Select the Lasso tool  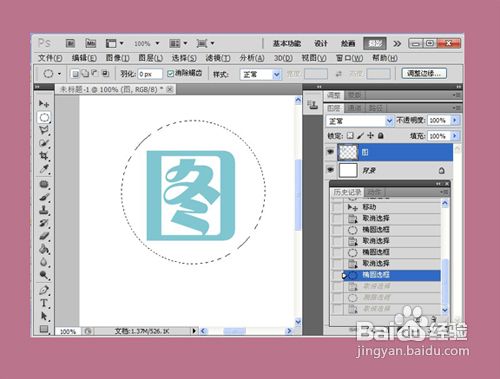pyautogui.click(x=44, y=130)
